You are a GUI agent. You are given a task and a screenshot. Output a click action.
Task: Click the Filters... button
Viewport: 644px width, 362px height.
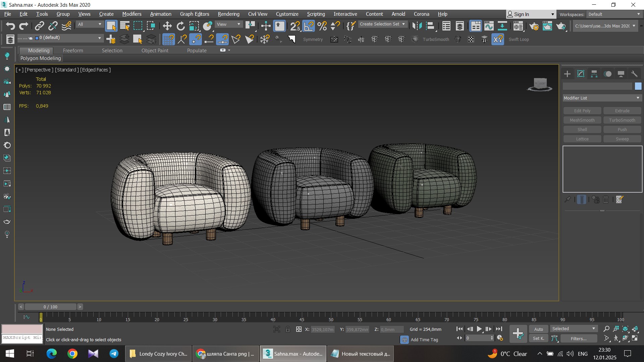pos(579,339)
